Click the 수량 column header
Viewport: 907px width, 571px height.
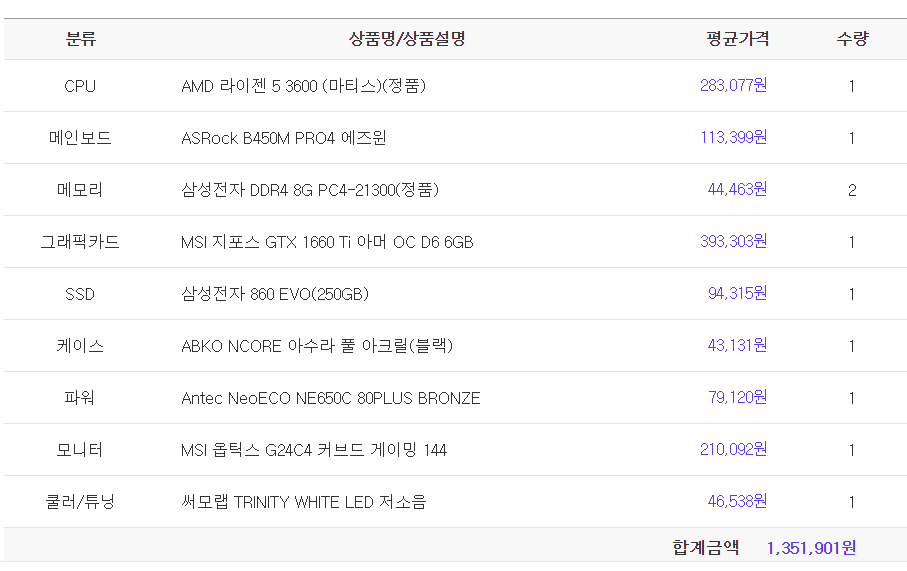852,39
